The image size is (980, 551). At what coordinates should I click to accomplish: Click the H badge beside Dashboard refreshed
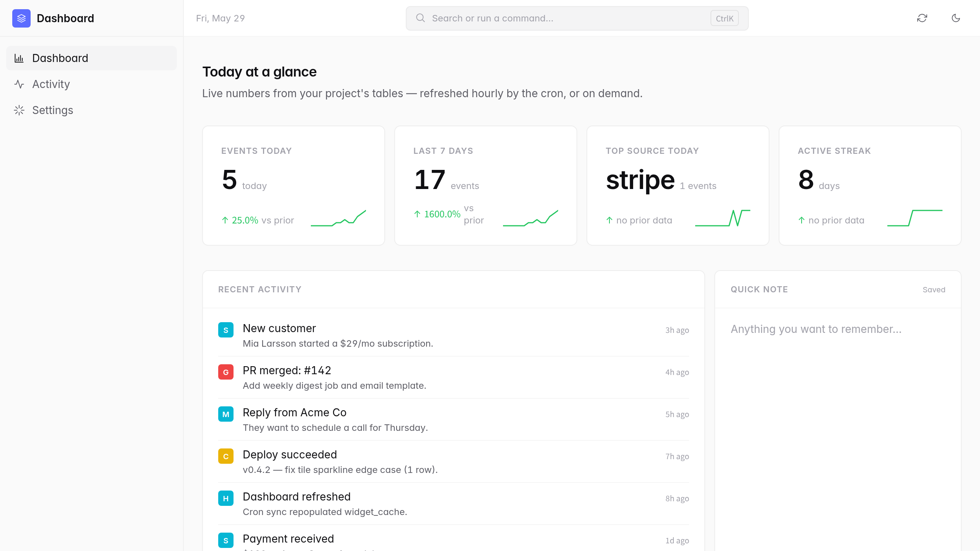pos(226,498)
